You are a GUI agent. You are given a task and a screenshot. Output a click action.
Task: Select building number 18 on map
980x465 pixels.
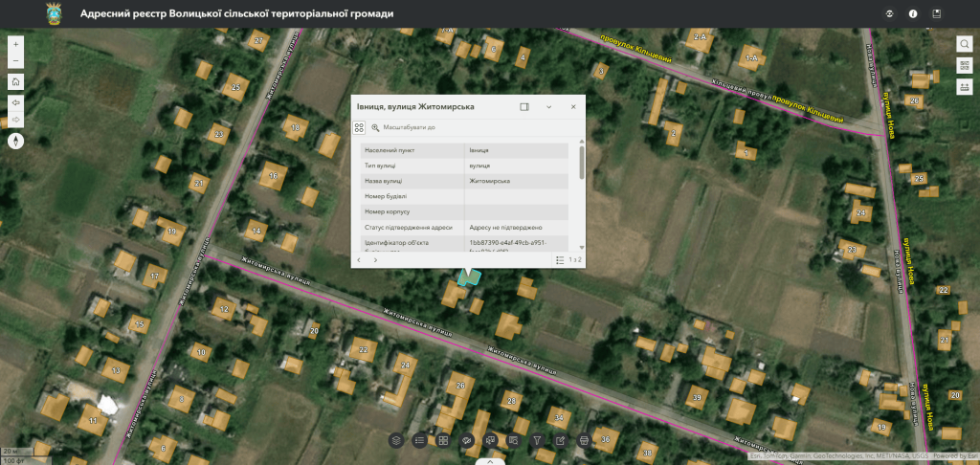click(295, 127)
